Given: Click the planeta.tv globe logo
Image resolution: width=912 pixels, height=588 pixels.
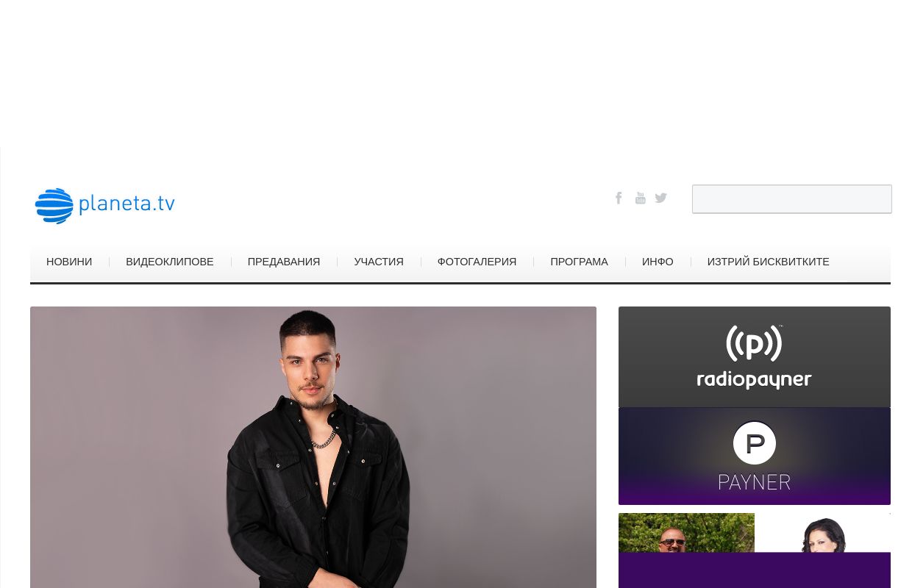Looking at the screenshot, I should pos(54,206).
